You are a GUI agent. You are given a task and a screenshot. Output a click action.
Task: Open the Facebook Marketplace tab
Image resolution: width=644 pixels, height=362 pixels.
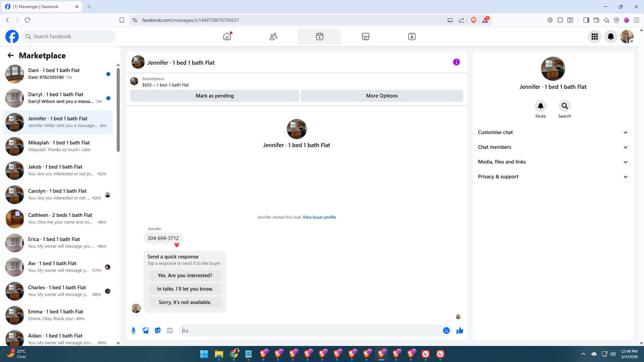coord(366,37)
